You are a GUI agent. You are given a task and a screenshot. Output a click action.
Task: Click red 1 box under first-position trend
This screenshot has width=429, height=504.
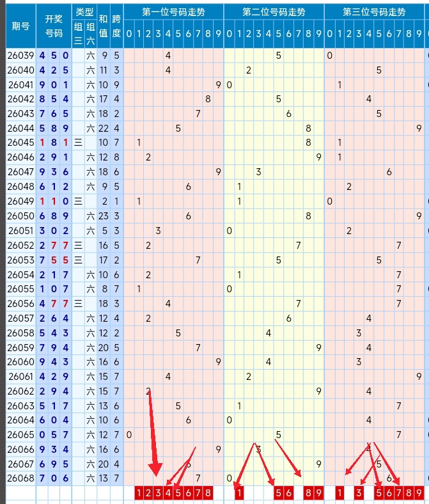coord(139,492)
